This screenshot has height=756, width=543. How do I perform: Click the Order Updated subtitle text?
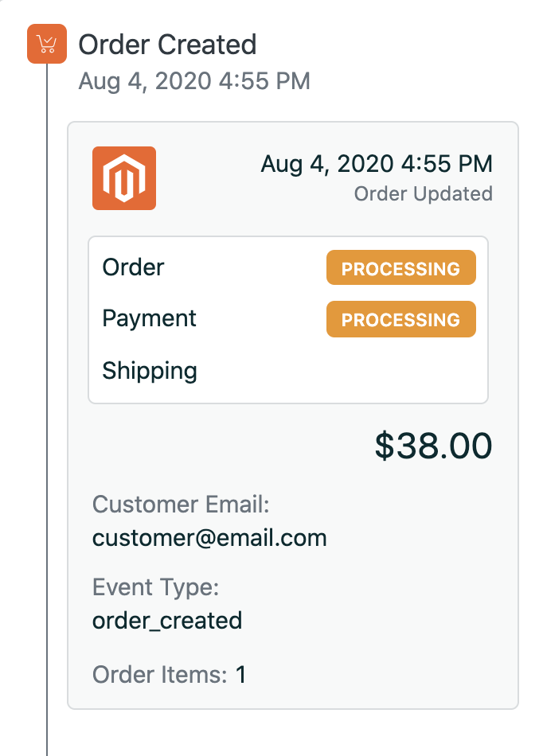click(424, 194)
